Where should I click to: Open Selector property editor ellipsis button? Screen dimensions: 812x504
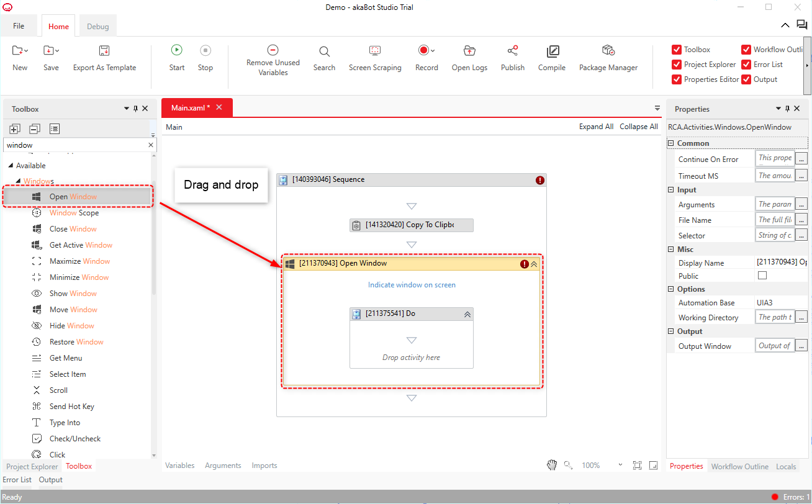point(801,235)
